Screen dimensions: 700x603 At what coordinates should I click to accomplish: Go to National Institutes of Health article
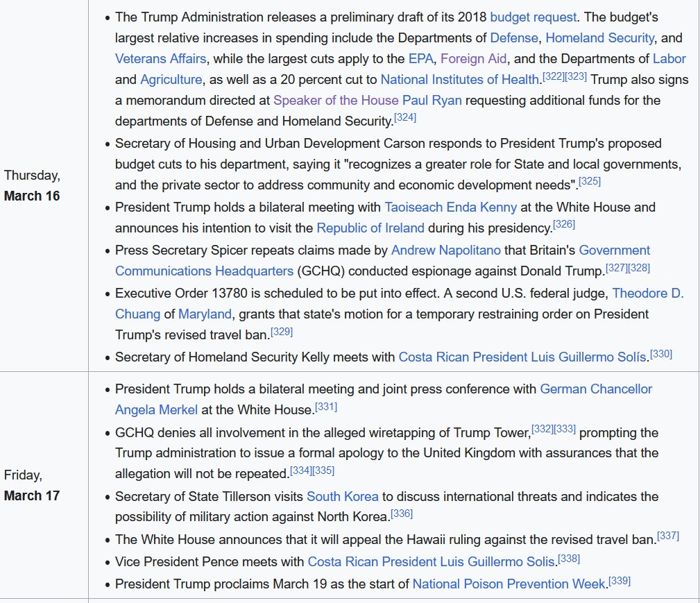click(x=459, y=80)
